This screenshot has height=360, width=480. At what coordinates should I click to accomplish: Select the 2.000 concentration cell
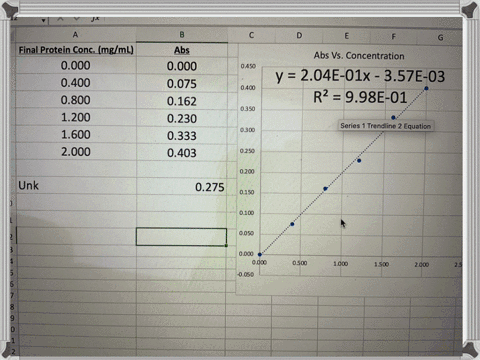click(76, 152)
